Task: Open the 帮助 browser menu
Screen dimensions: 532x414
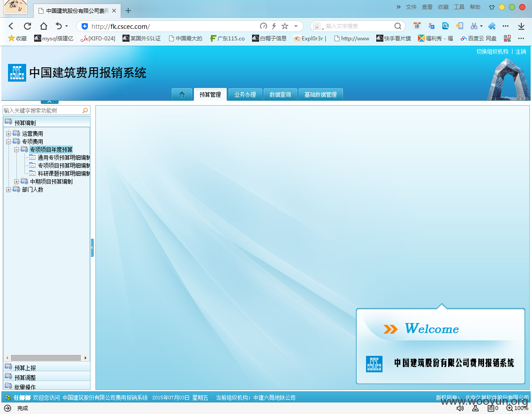Action: (x=475, y=7)
